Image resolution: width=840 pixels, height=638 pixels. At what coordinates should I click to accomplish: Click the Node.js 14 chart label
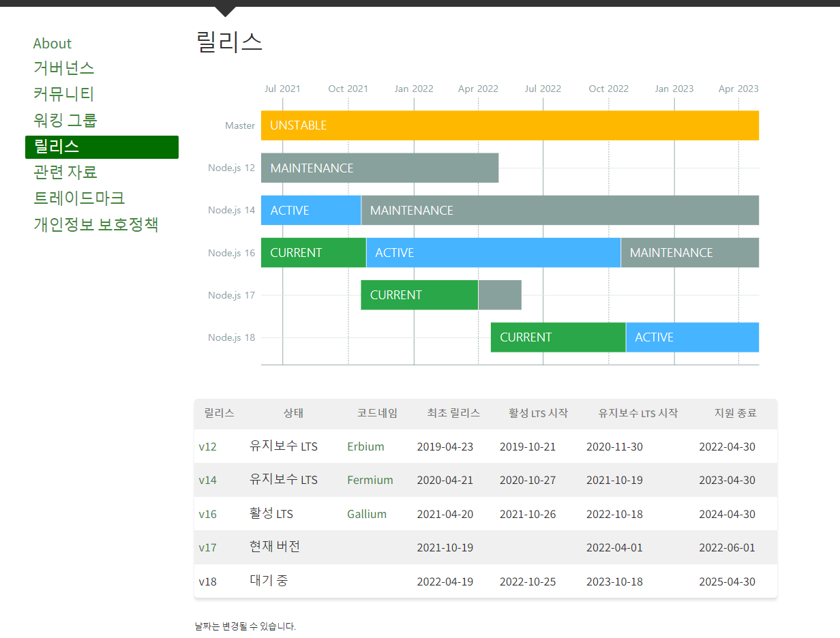(232, 210)
